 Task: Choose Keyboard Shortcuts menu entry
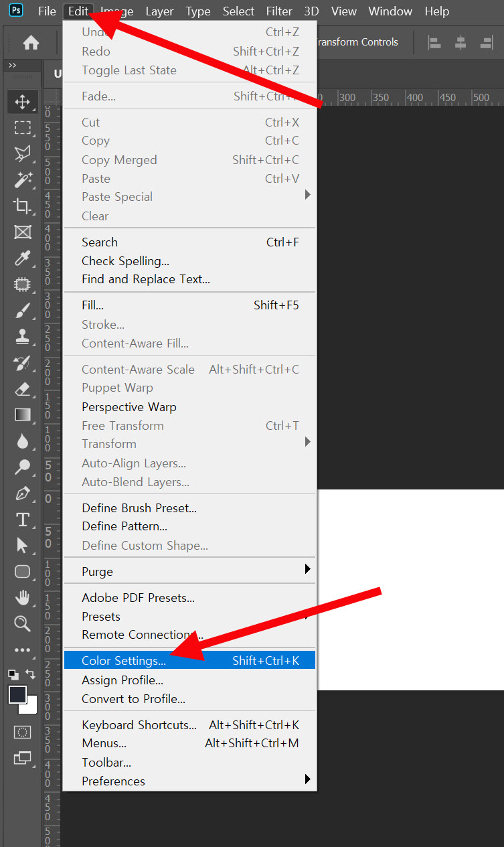(189, 725)
